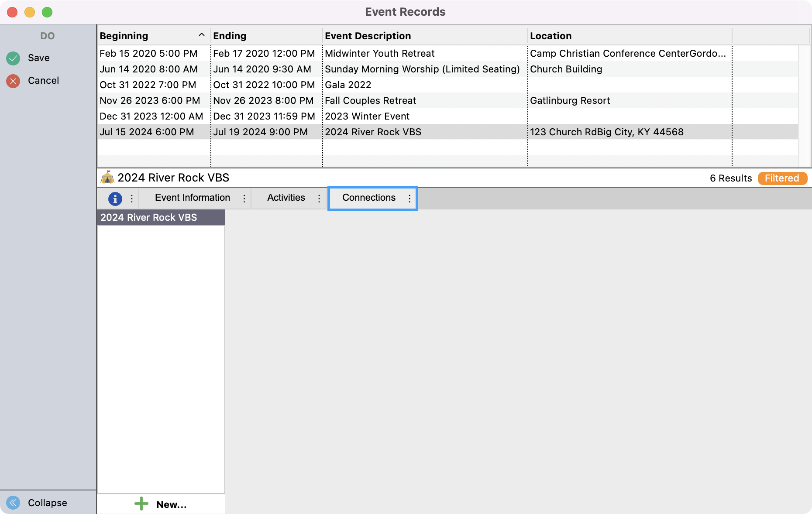The width and height of the screenshot is (812, 514).
Task: Select the Connections tab
Action: click(368, 198)
